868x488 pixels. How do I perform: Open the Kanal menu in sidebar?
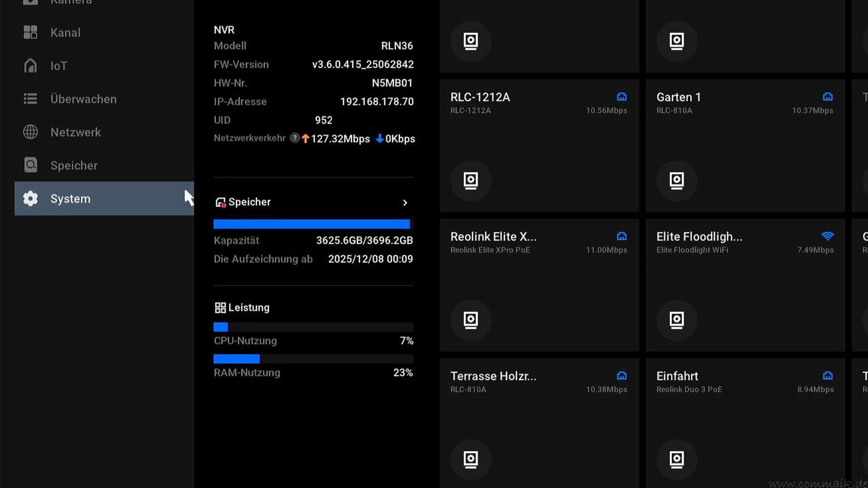(65, 33)
